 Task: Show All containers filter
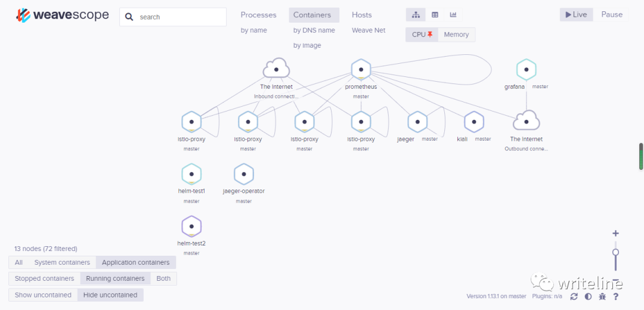pyautogui.click(x=18, y=262)
